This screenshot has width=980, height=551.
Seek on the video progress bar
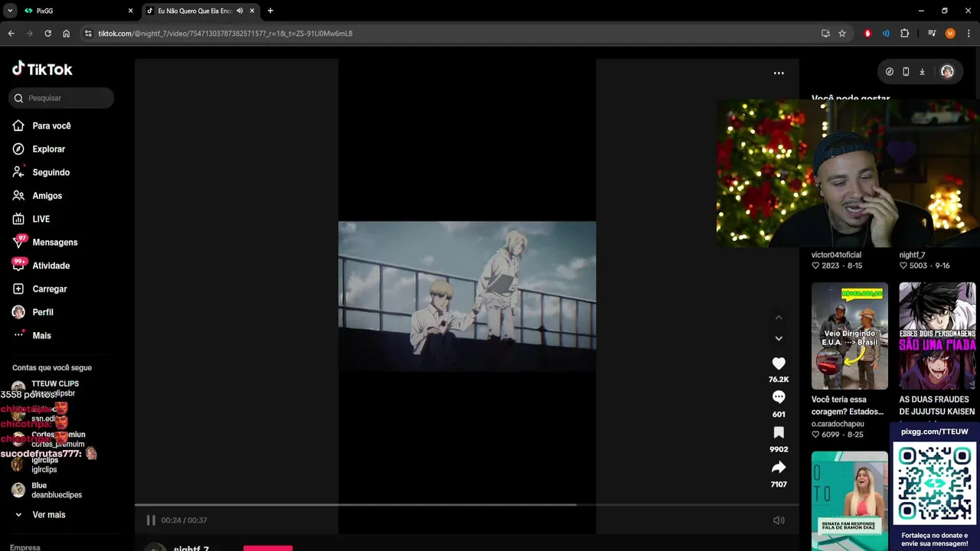point(467,505)
